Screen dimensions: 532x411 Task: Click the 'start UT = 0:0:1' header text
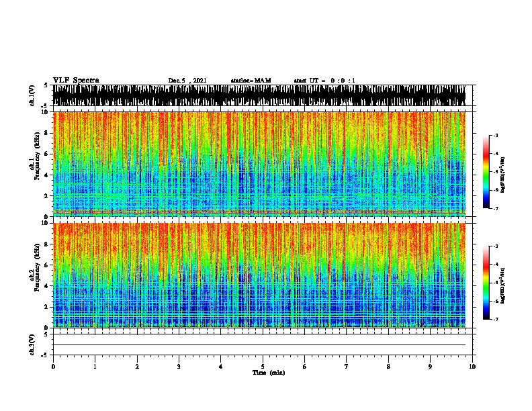pyautogui.click(x=324, y=81)
